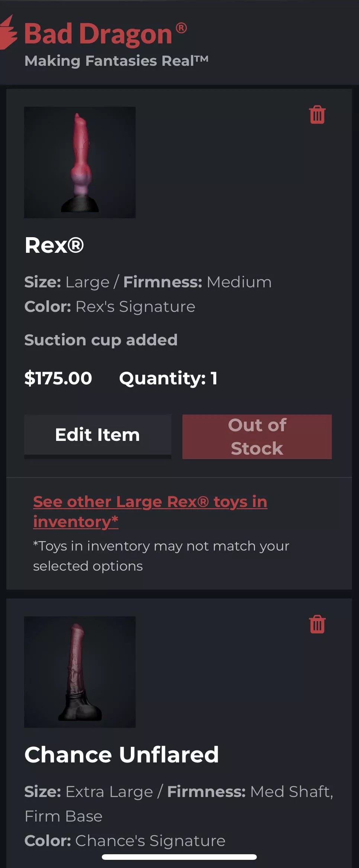Tap the Firmness: Medium detail for Rex
Screen dimensions: 359x868
click(197, 282)
